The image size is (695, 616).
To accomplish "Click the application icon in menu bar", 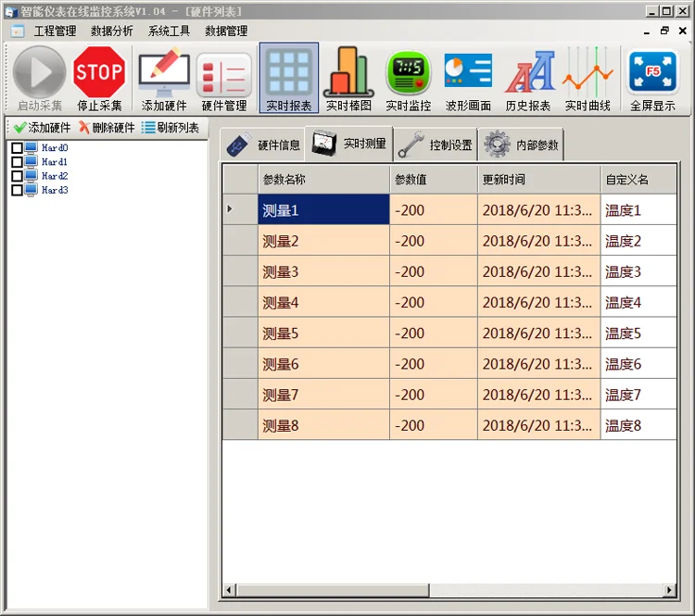I will pos(18,31).
